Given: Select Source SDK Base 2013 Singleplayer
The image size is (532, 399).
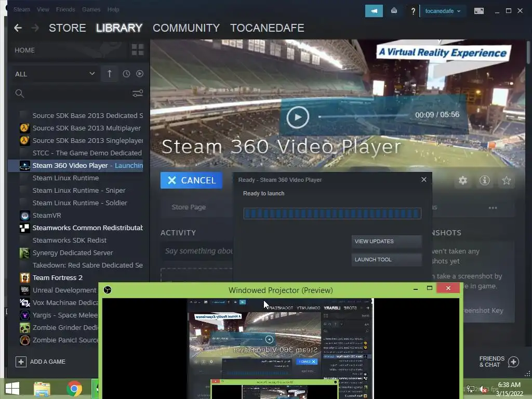Looking at the screenshot, I should [81, 140].
